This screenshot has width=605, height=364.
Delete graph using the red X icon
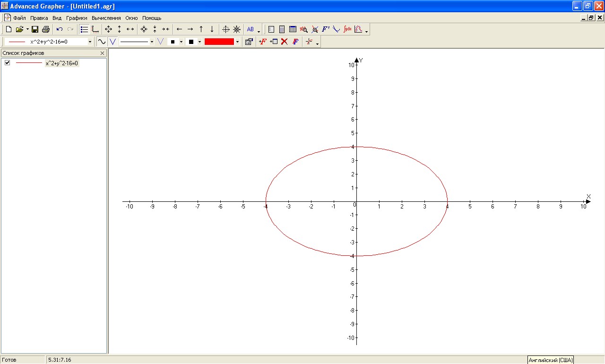pos(284,42)
